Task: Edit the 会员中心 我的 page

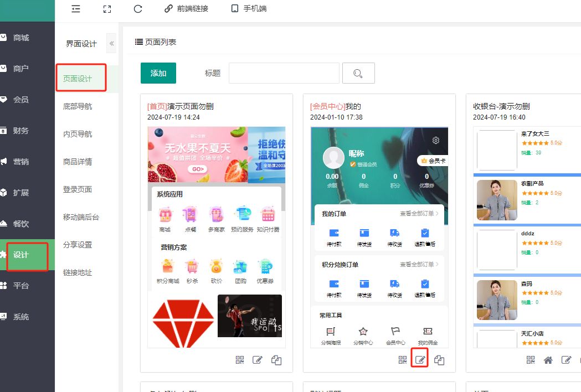Action: (420, 360)
